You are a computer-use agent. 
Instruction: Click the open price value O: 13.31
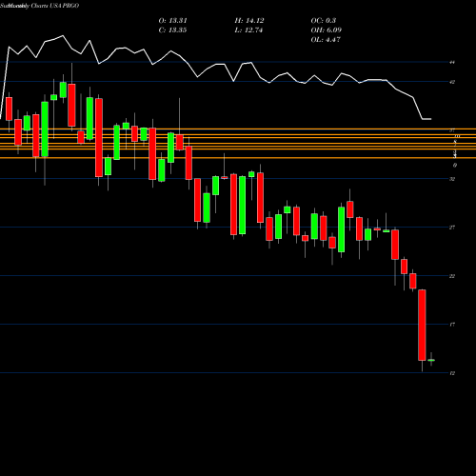click(x=172, y=21)
